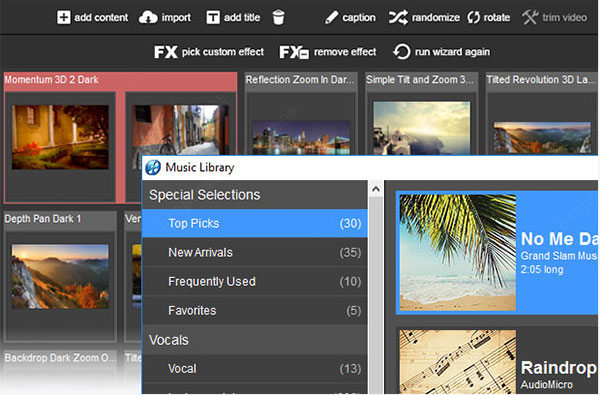600x395 pixels.
Task: Click the Backdrop Dark Zoom O... slide title
Action: click(x=60, y=358)
